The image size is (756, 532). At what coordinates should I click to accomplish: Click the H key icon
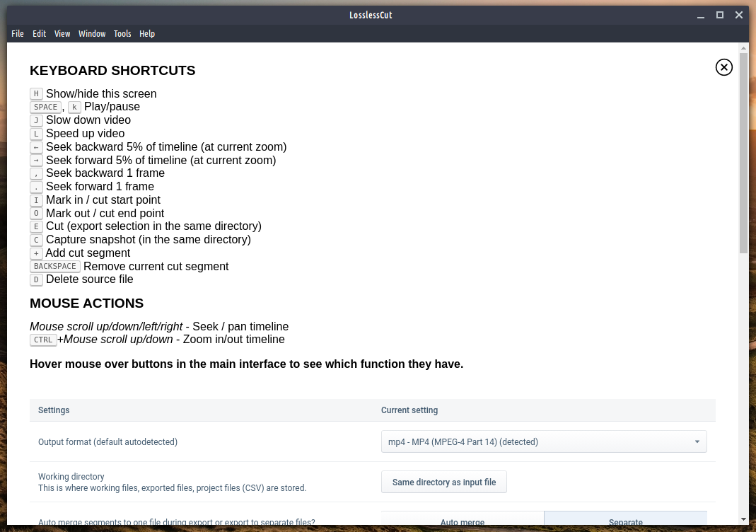36,93
